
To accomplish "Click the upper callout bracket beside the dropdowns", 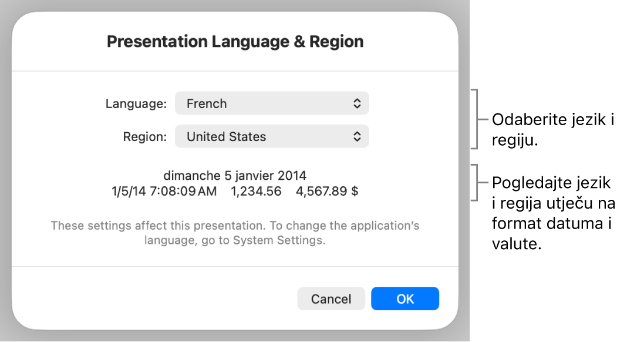I will [476, 119].
